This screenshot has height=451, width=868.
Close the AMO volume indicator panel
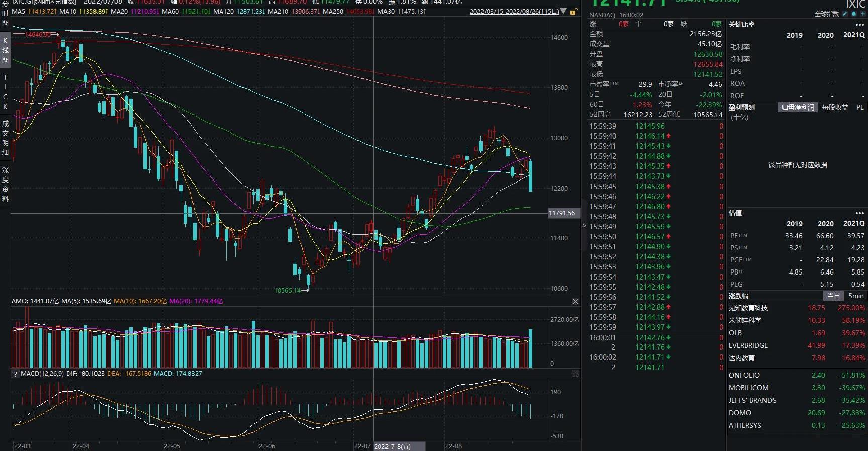click(575, 301)
